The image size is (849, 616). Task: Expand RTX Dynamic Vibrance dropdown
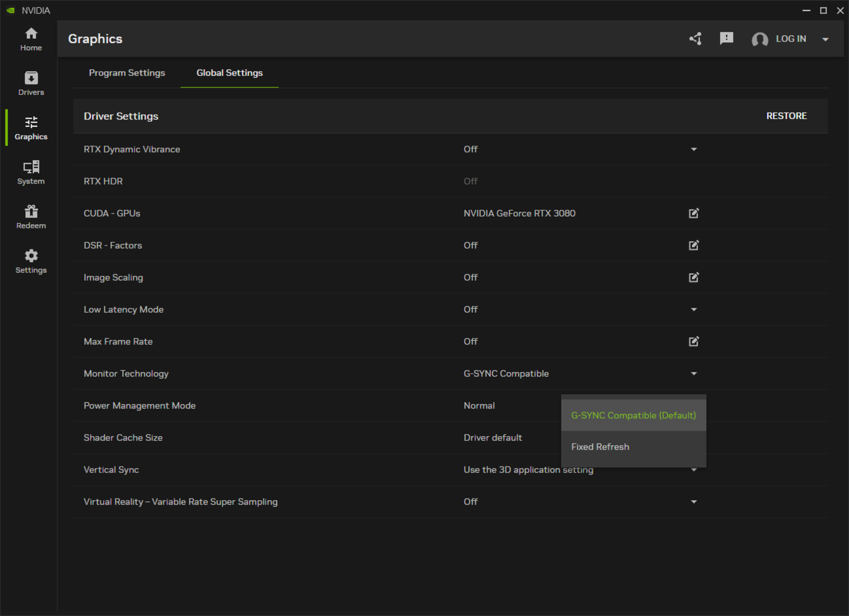[x=694, y=149]
